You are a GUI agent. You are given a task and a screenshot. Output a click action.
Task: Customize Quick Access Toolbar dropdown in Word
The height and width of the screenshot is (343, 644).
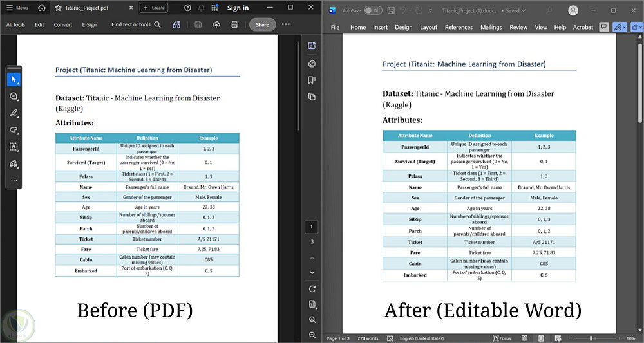tap(430, 11)
